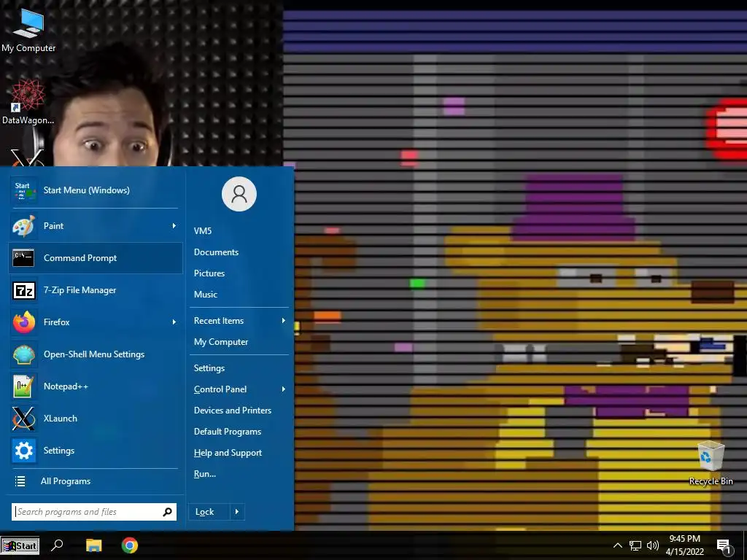The height and width of the screenshot is (560, 747).
Task: Open Open-Shell Menu Settings shell icon
Action: (24, 354)
